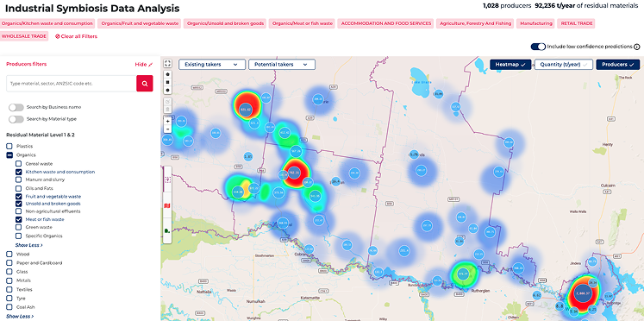The height and width of the screenshot is (321, 644).
Task: Uncheck Kitchen waste and consumption
Action: coord(18,172)
